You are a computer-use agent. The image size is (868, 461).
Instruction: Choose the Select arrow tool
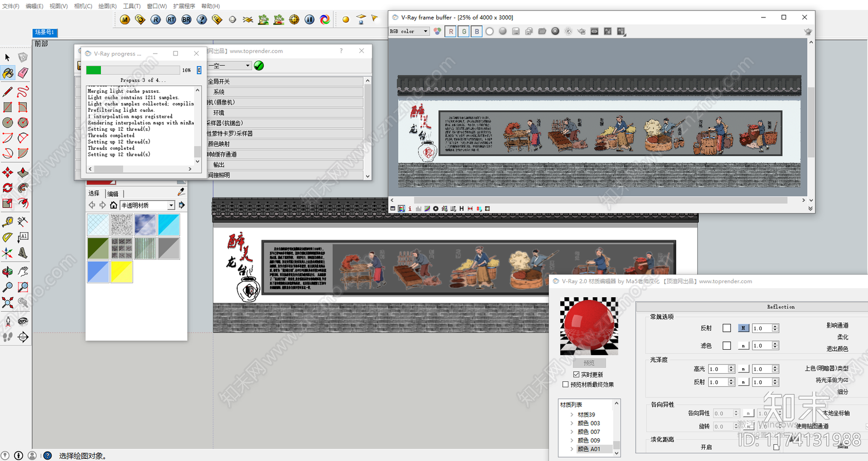pos(8,57)
